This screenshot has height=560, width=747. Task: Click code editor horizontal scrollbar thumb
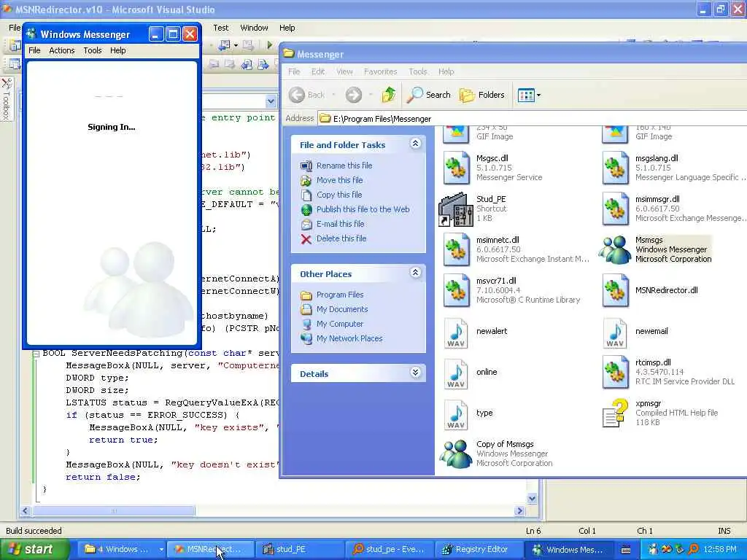[x=114, y=511]
